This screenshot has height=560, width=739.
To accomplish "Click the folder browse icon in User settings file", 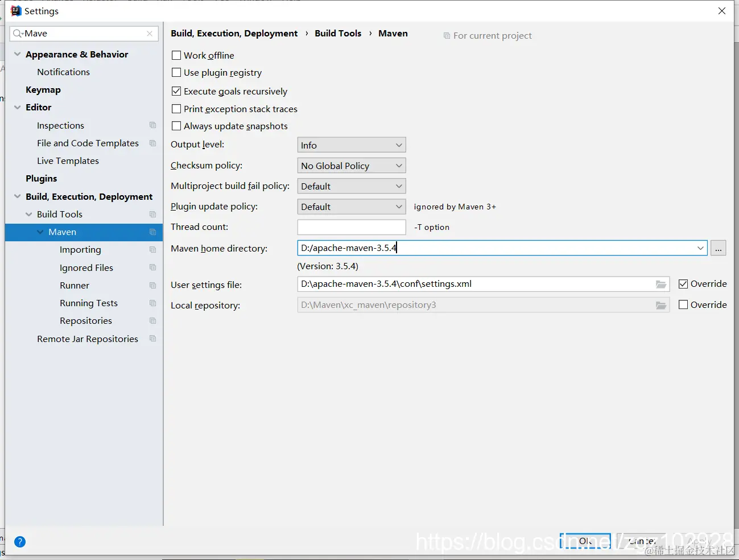I will (660, 284).
